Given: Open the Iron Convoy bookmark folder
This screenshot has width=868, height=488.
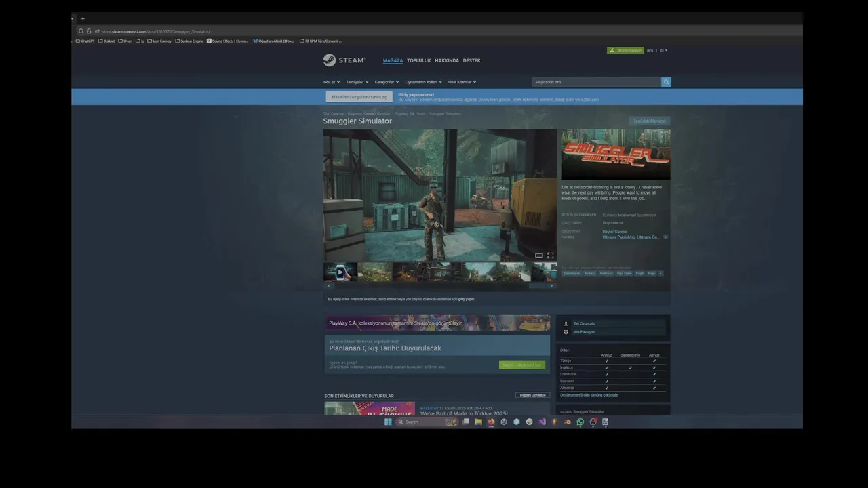Looking at the screenshot, I should pos(159,41).
